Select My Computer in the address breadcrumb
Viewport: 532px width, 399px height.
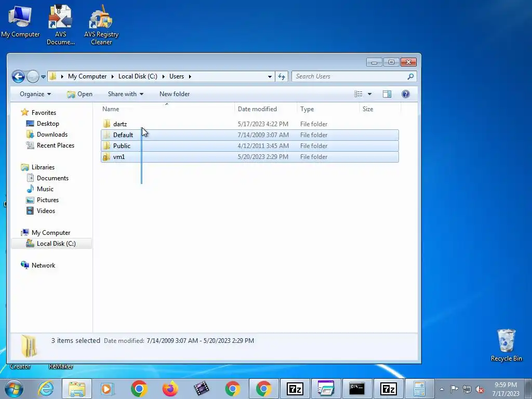[x=87, y=76]
